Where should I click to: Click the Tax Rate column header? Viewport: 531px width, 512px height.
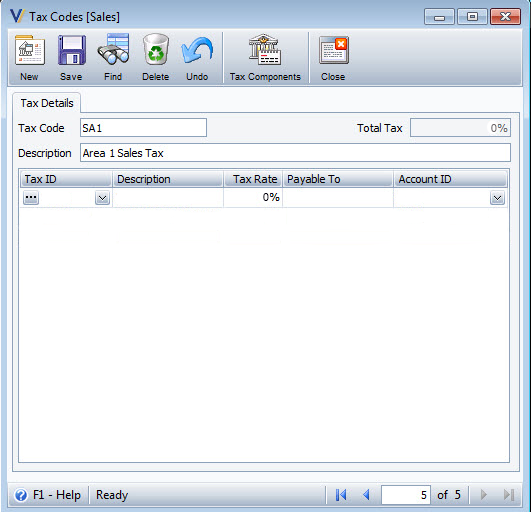pos(253,179)
